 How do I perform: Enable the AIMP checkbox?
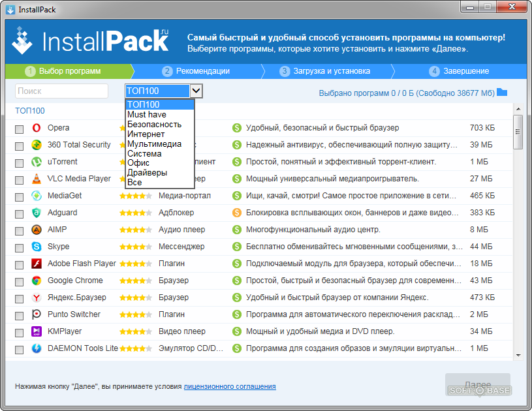pos(20,230)
